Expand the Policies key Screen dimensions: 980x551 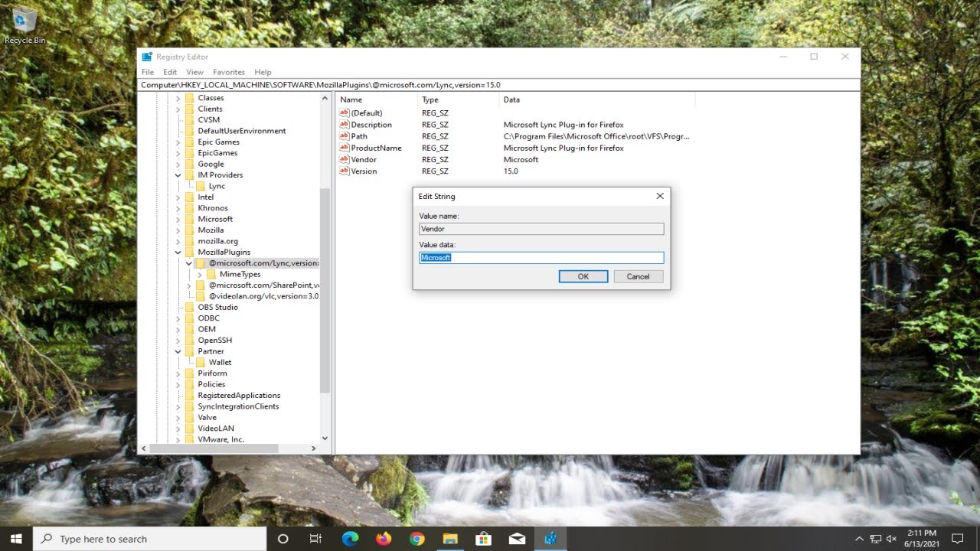point(178,384)
